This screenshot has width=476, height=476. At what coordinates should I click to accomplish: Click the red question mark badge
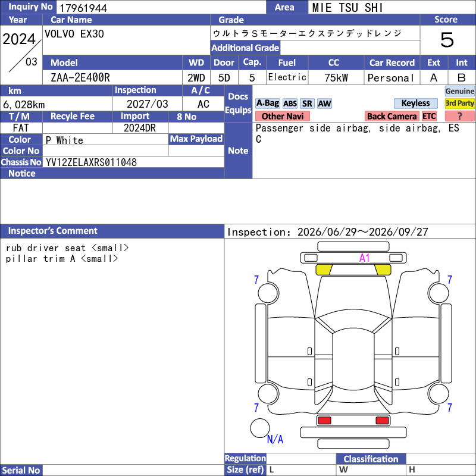[459, 116]
